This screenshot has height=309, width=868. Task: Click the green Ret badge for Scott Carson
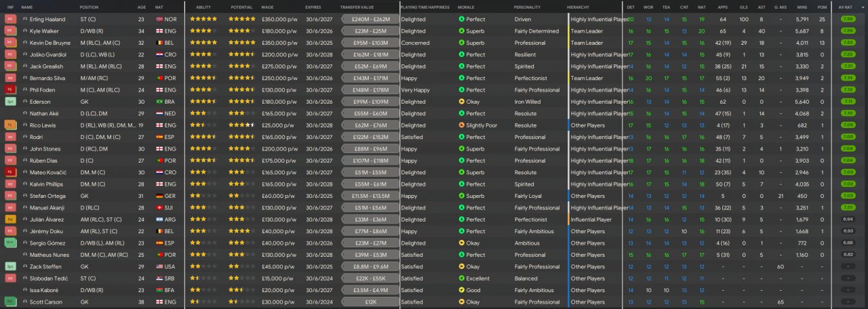pyautogui.click(x=9, y=302)
